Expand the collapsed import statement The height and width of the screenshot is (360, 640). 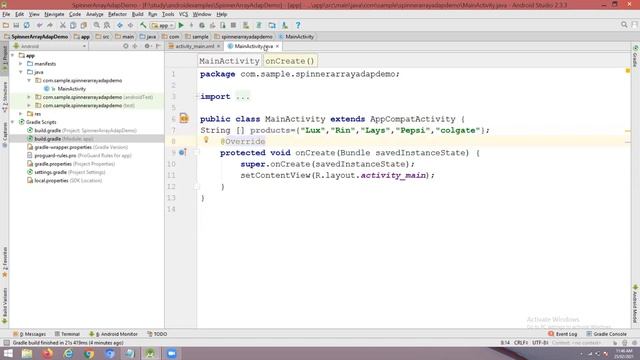pos(243,97)
